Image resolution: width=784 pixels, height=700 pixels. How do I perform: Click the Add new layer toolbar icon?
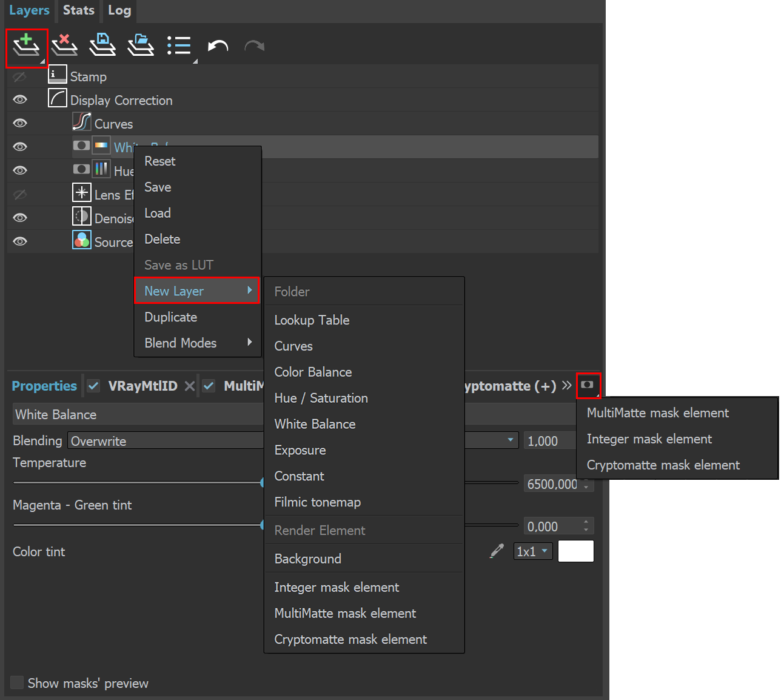[27, 45]
